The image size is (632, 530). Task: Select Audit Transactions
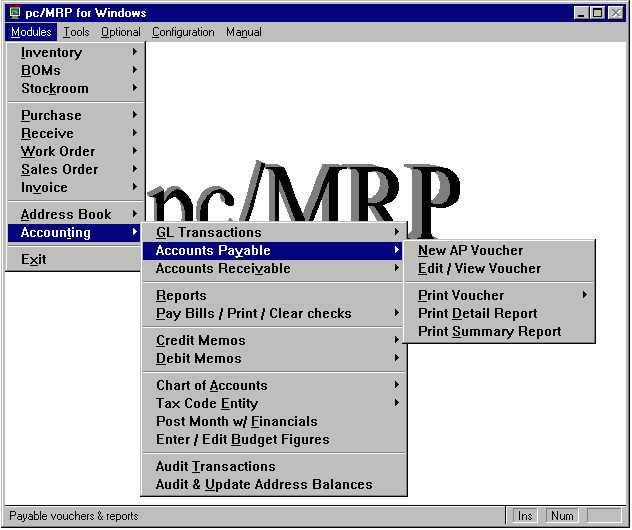tap(274, 466)
